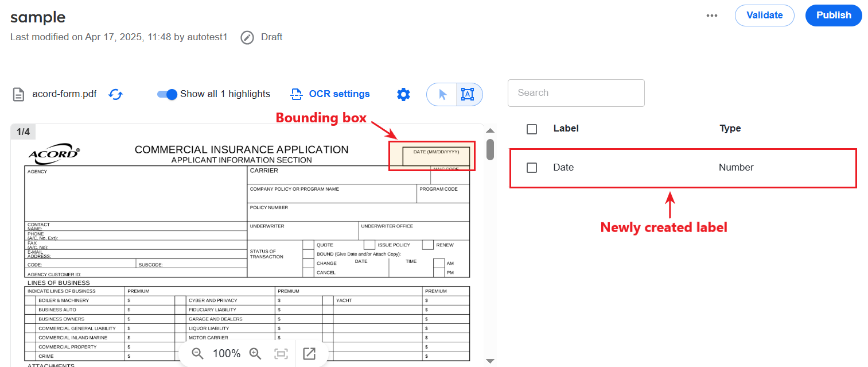Click the Validate button
The width and height of the screenshot is (868, 367).
[764, 16]
